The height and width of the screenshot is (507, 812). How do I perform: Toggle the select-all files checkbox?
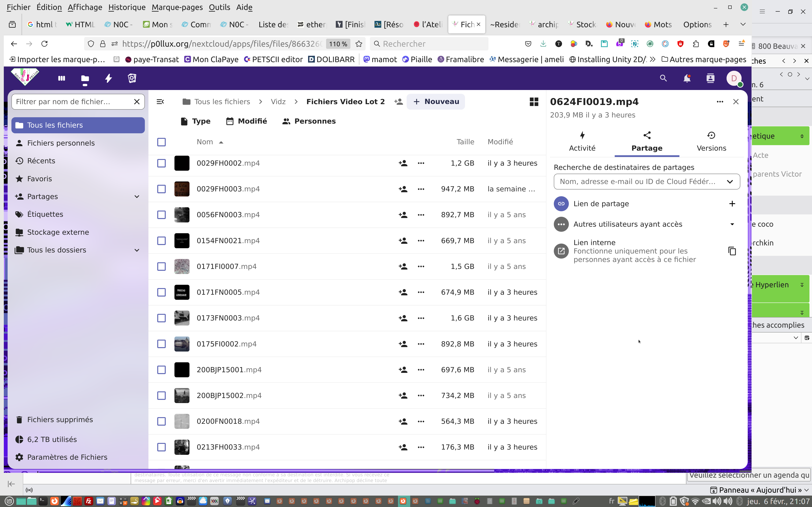pos(161,142)
